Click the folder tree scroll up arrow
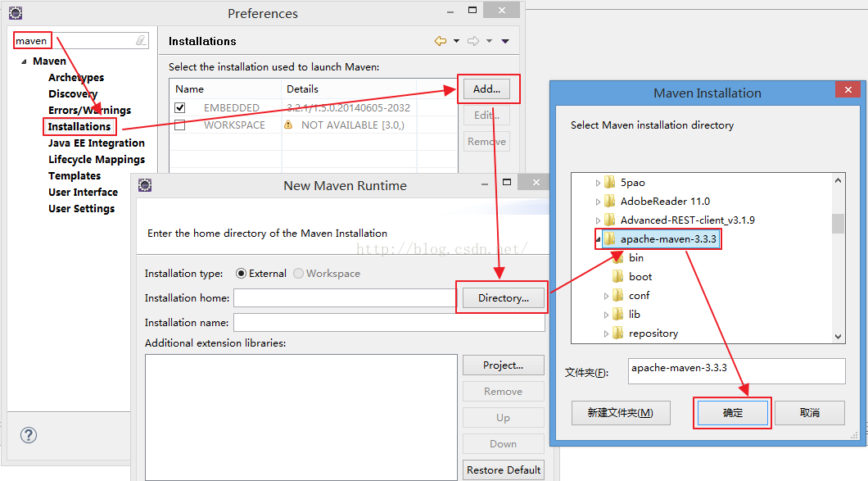The width and height of the screenshot is (868, 481). pos(838,180)
